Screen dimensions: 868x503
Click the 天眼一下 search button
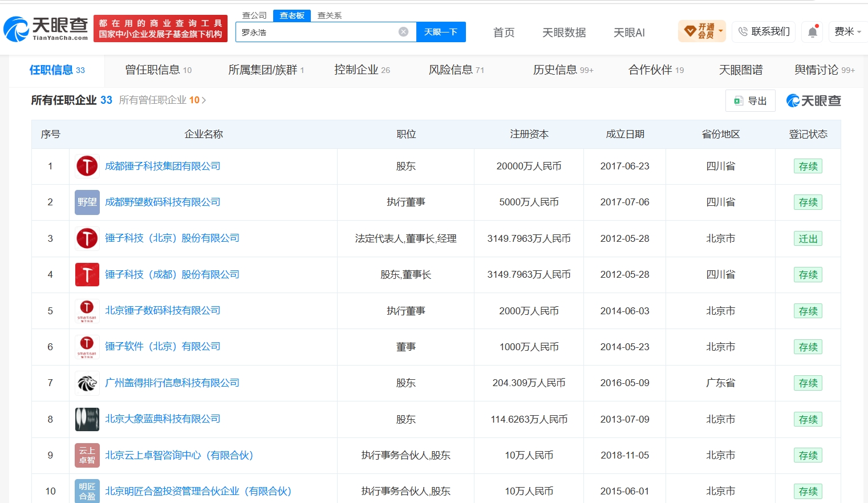pyautogui.click(x=441, y=32)
